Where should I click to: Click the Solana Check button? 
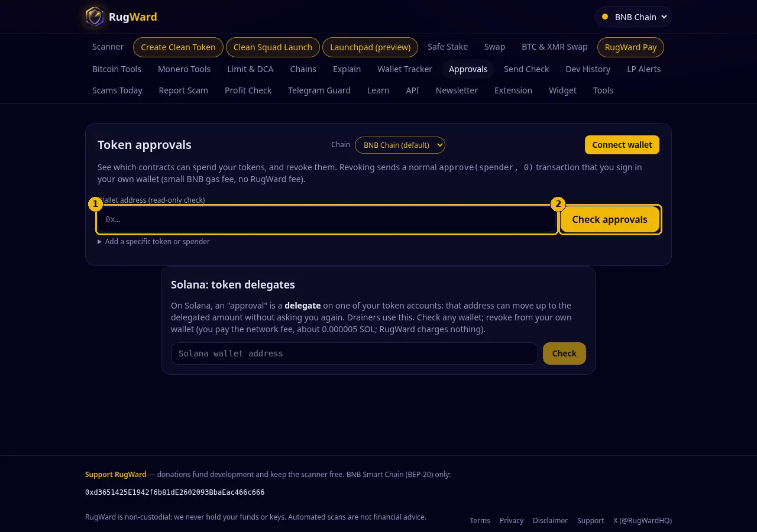564,353
